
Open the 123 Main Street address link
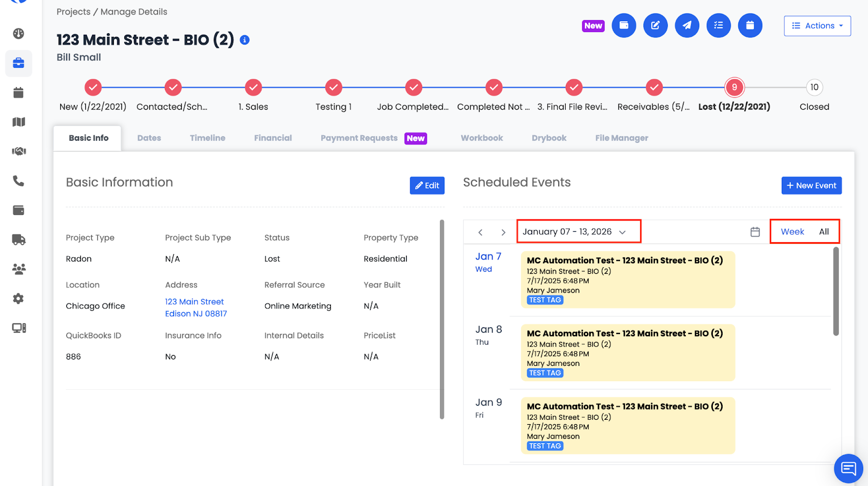(x=195, y=302)
